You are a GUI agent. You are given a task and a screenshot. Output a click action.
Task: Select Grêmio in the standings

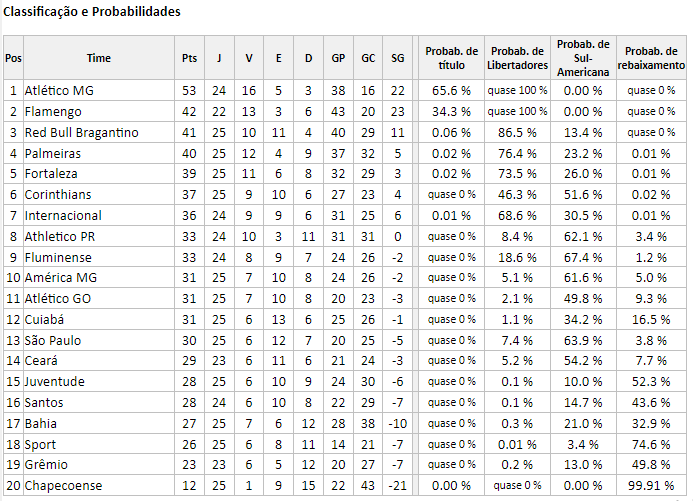(46, 464)
